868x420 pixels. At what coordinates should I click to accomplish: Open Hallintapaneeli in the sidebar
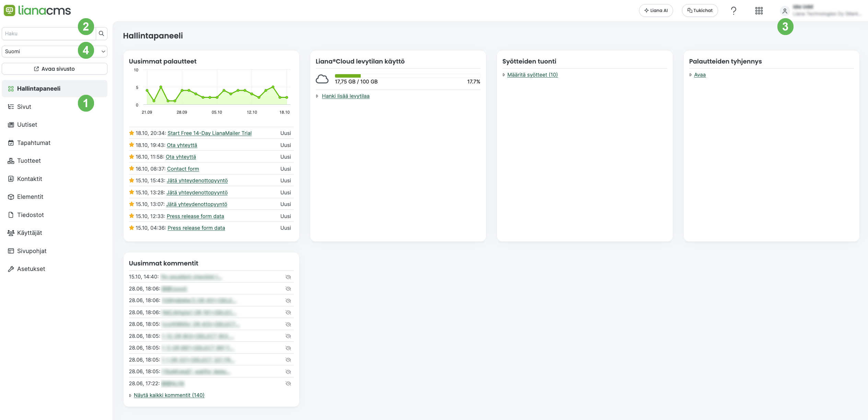click(x=55, y=89)
